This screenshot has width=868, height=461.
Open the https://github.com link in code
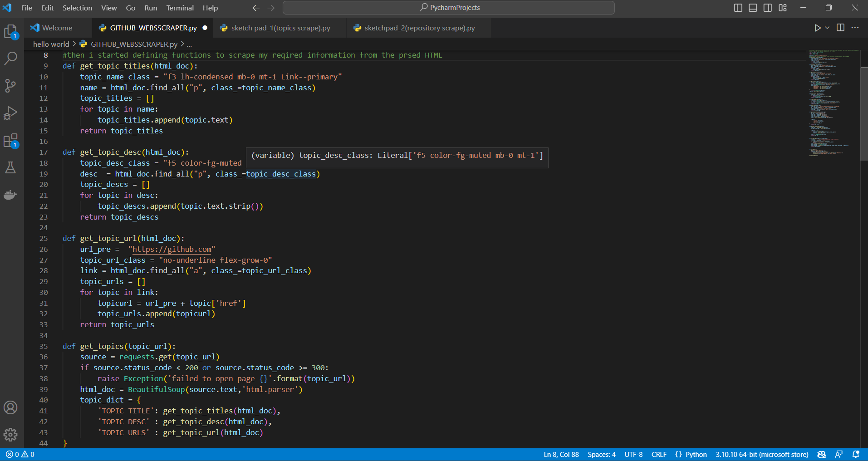pos(172,249)
